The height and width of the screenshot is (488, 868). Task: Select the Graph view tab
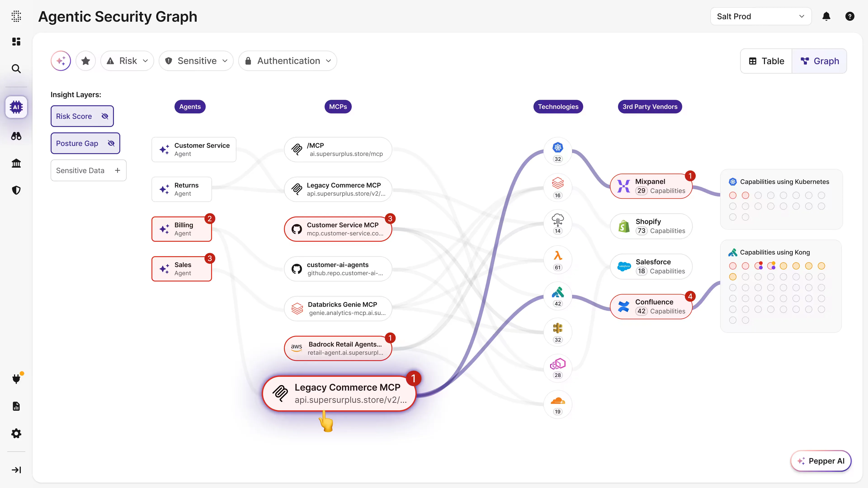pyautogui.click(x=819, y=61)
